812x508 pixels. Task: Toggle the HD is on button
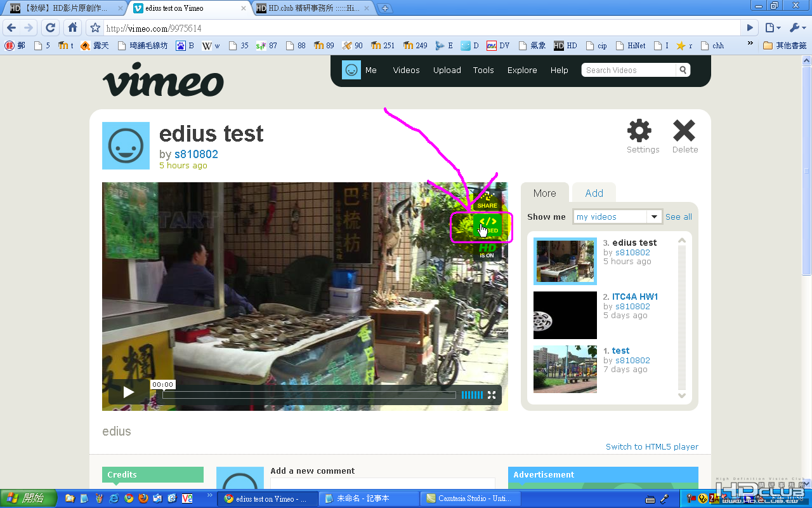[x=487, y=250]
